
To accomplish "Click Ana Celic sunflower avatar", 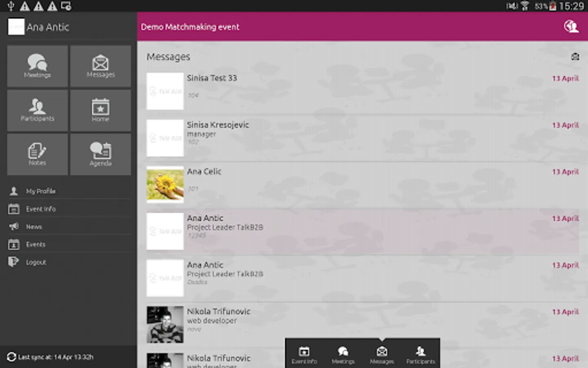I will point(165,185).
